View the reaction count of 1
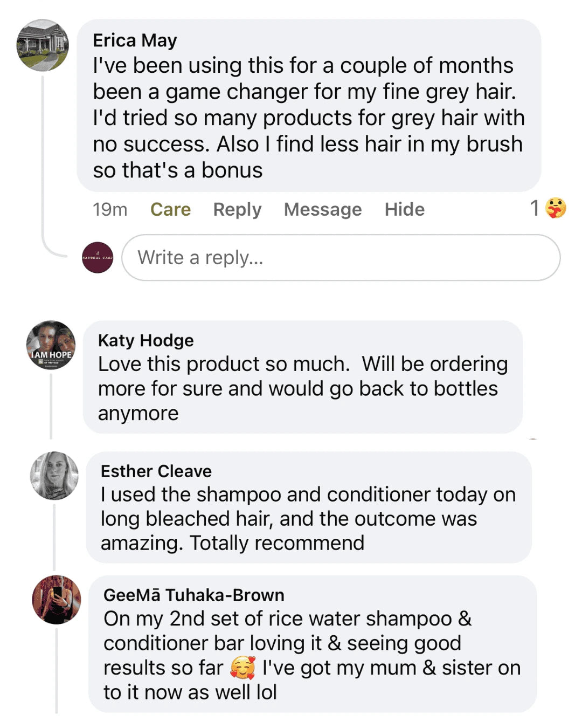 (535, 208)
